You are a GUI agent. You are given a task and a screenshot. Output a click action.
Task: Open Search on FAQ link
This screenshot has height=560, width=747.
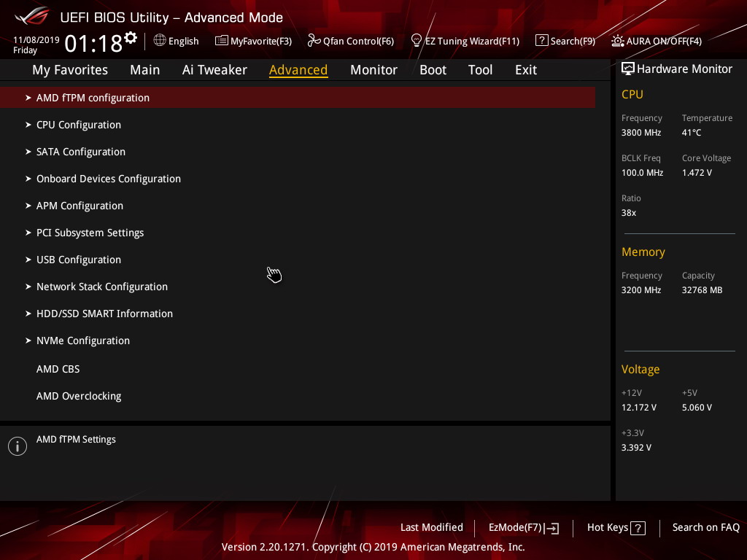(705, 528)
